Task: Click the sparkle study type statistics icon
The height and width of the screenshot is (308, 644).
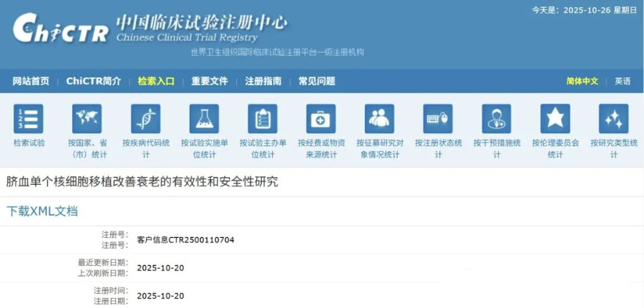Action: pos(613,119)
